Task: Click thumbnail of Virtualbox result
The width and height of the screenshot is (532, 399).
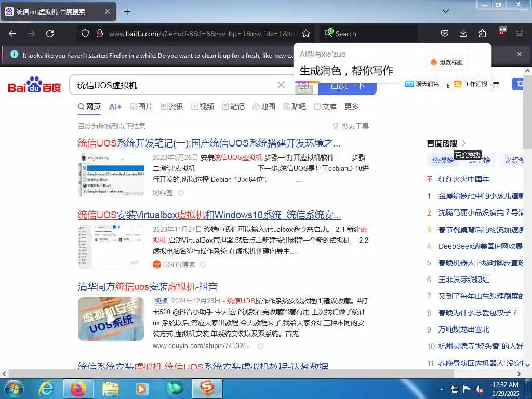Action: point(111,247)
